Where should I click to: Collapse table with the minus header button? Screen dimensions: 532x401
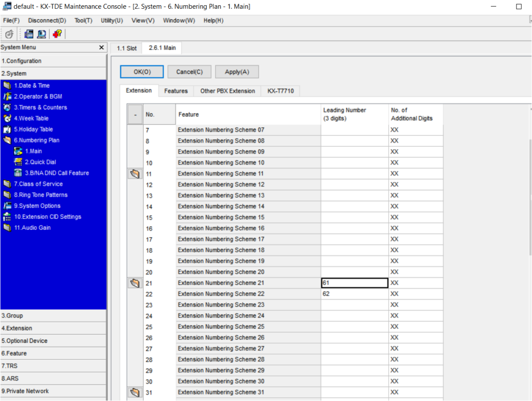135,114
